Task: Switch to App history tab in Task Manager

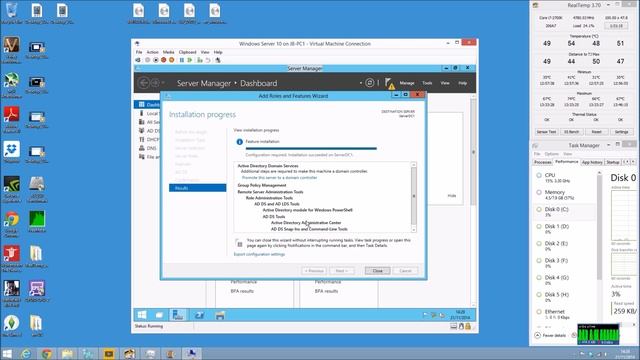Action: pos(592,162)
